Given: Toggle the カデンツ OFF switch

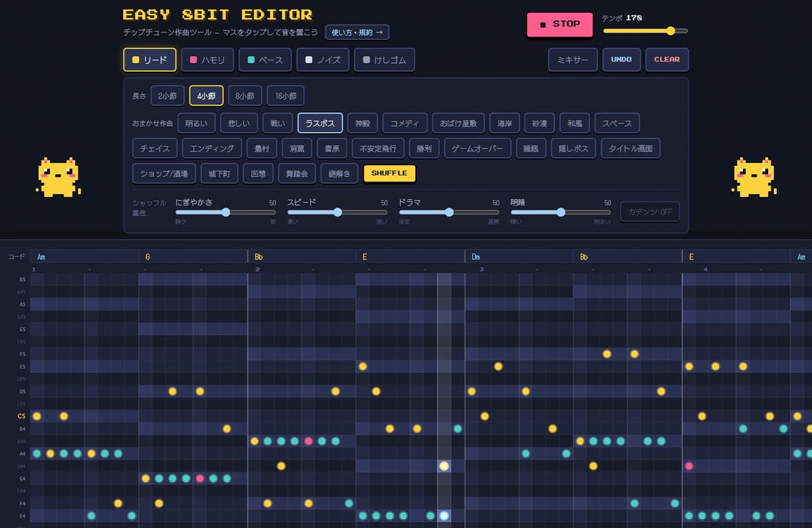Looking at the screenshot, I should [x=650, y=212].
